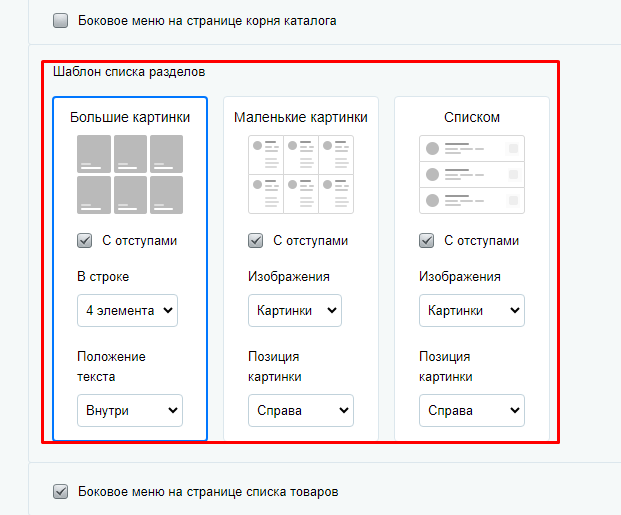621x515 pixels.
Task: Select the Большие картинки grid preview thumbnail
Action: click(130, 174)
